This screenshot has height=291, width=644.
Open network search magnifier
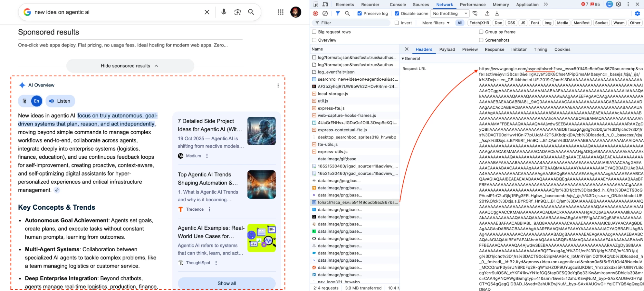(347, 13)
